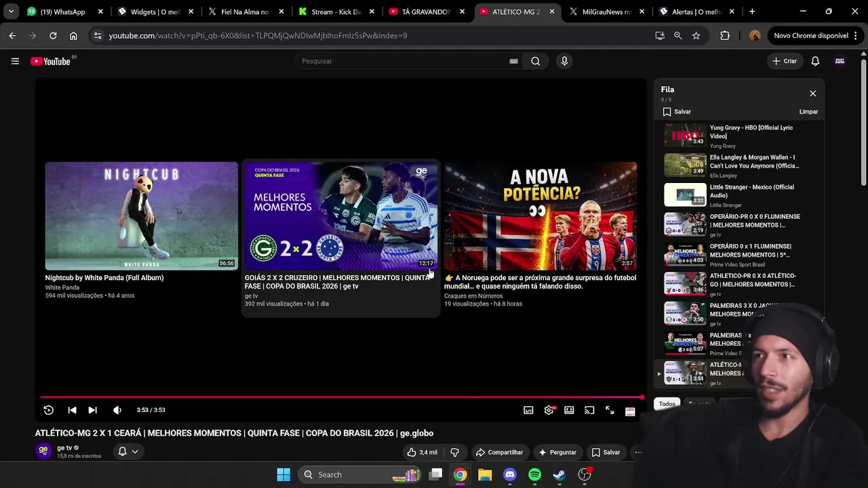Image resolution: width=868 pixels, height=488 pixels.
Task: Switch to the Fiel Na Alma tab
Action: coord(246,12)
